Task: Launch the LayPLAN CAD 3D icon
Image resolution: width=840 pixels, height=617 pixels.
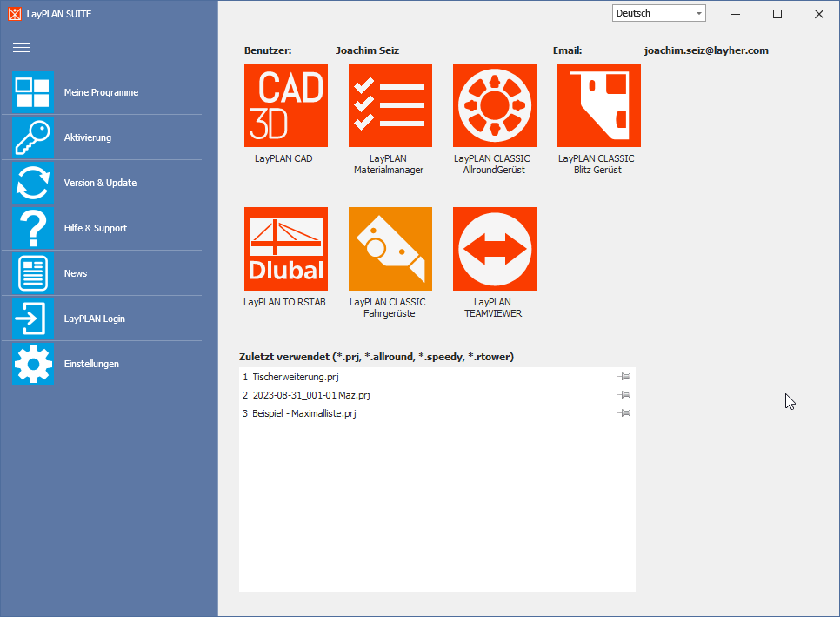Action: (285, 105)
